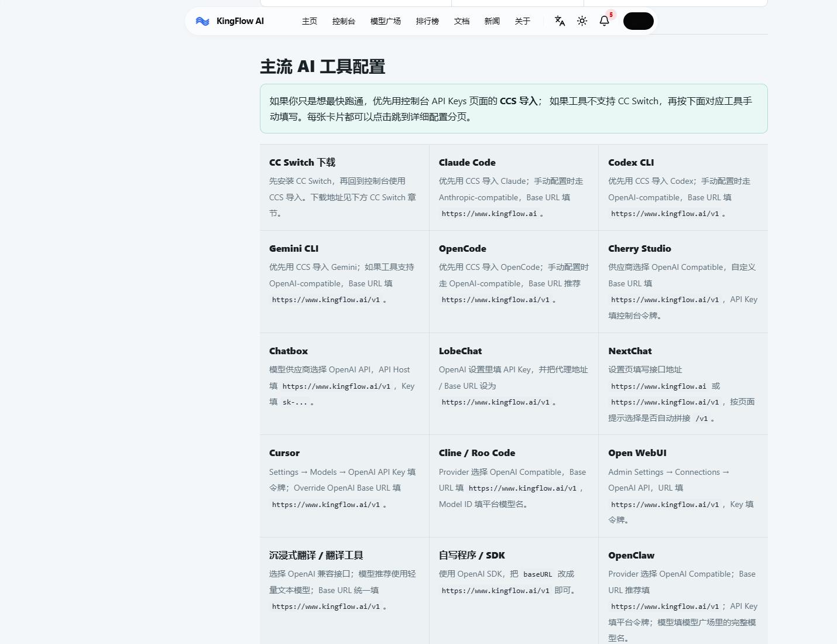Click the black user avatar pill

[638, 21]
